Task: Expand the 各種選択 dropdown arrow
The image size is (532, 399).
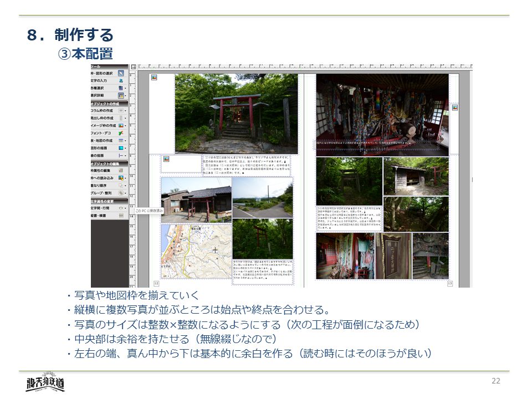Action: coord(126,88)
